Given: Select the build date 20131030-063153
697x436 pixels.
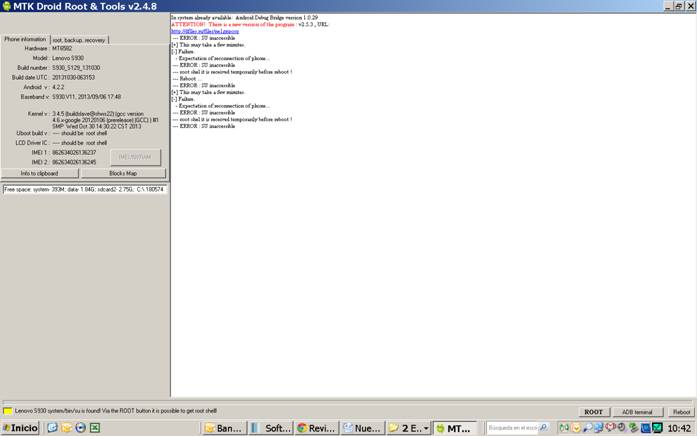Looking at the screenshot, I should (73, 78).
